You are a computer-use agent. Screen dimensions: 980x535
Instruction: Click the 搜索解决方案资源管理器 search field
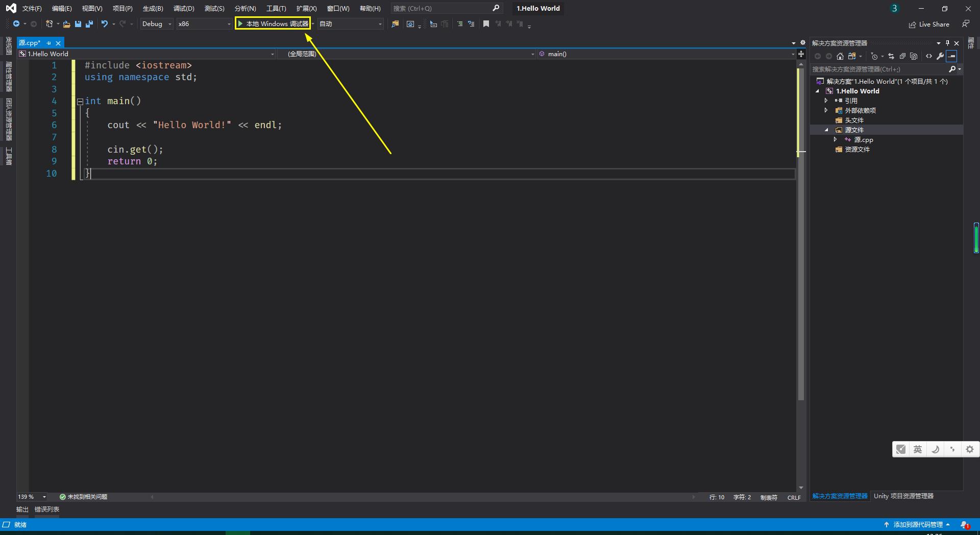click(879, 69)
